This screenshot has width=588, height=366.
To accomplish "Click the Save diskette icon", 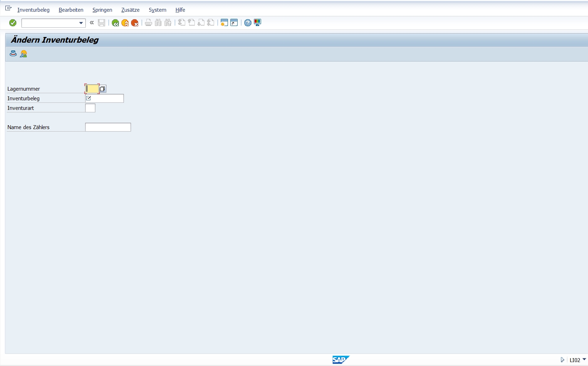I will (102, 23).
